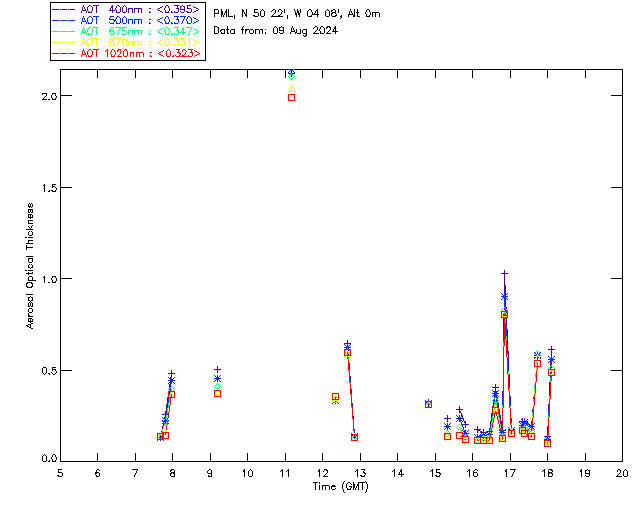This screenshot has width=640, height=512.
Task: Click the x-axis tick label 10
Action: (x=247, y=474)
